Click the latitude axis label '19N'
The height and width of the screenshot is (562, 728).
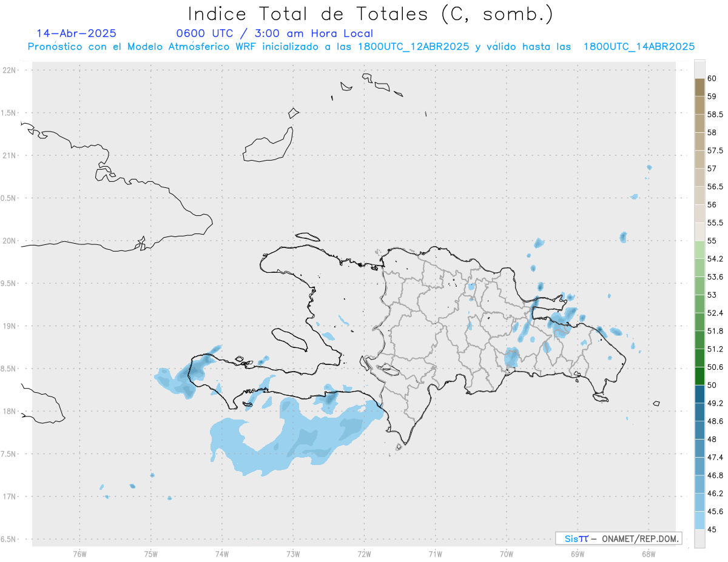pyautogui.click(x=10, y=326)
